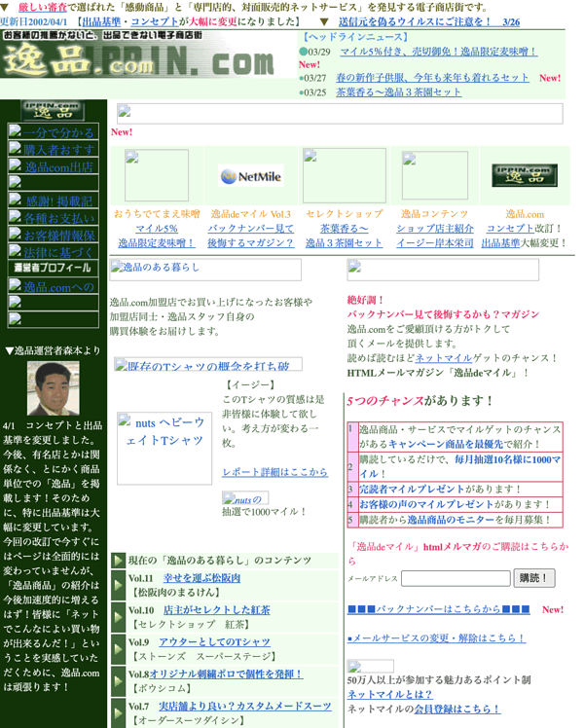Click the 後悔するマガジン？ link
This screenshot has width=584, height=728.
point(251,242)
